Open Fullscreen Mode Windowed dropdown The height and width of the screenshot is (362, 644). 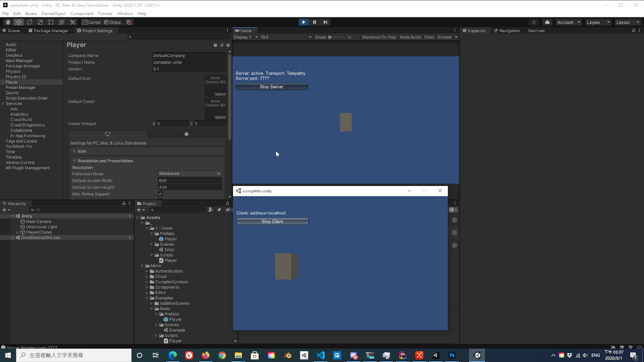[190, 174]
